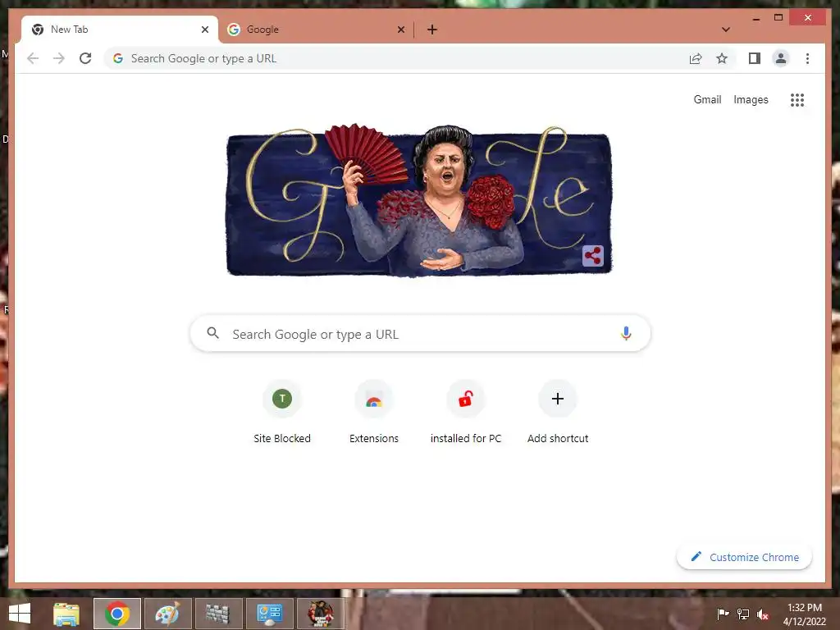
Task: Click the muted volume tray icon
Action: click(x=763, y=614)
